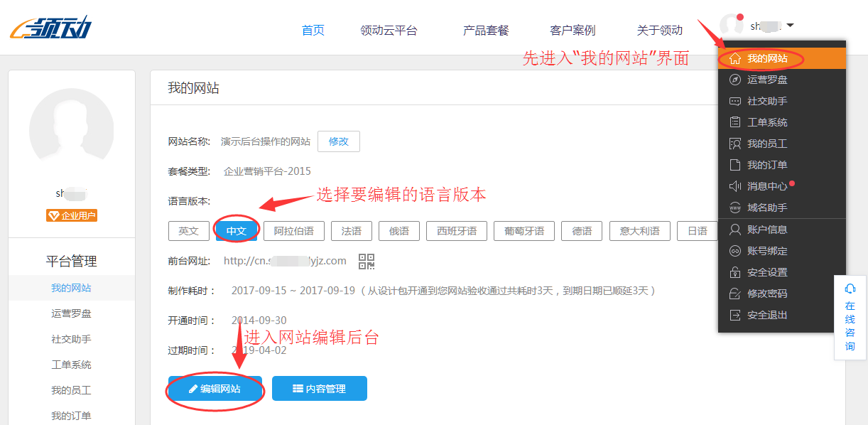This screenshot has height=425, width=868.
Task: Click the 域名助手 www icon
Action: click(x=736, y=208)
